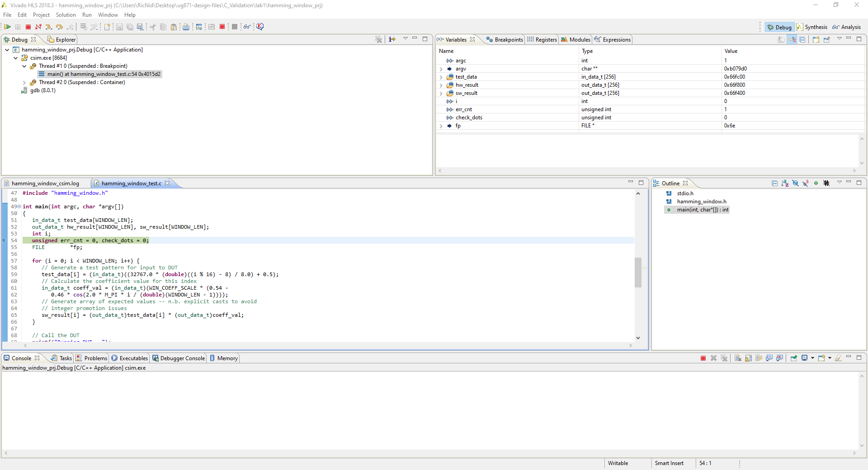Click the Paste clipboard toolbar icon
The width and height of the screenshot is (868, 470).
click(x=174, y=27)
